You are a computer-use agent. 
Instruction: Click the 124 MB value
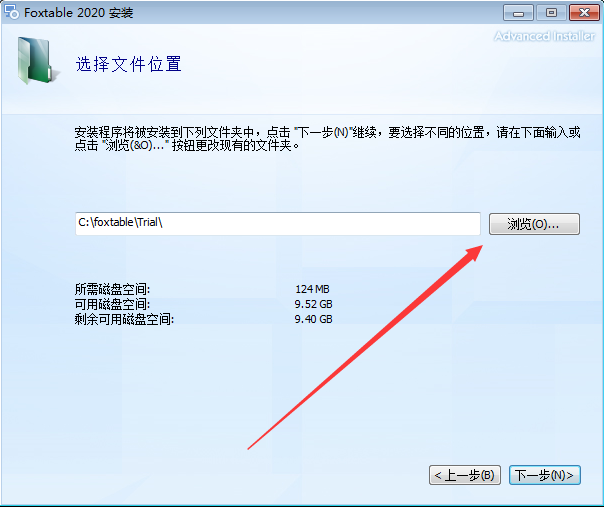[312, 289]
